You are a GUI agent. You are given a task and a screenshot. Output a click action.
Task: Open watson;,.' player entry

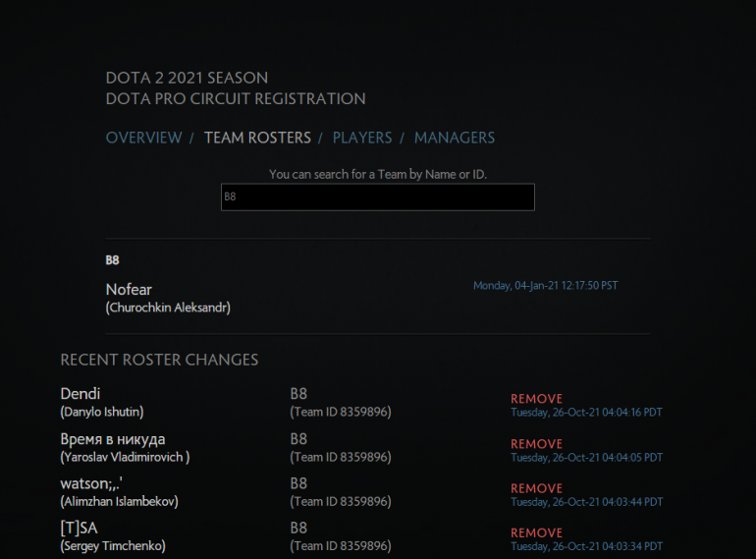tap(91, 483)
